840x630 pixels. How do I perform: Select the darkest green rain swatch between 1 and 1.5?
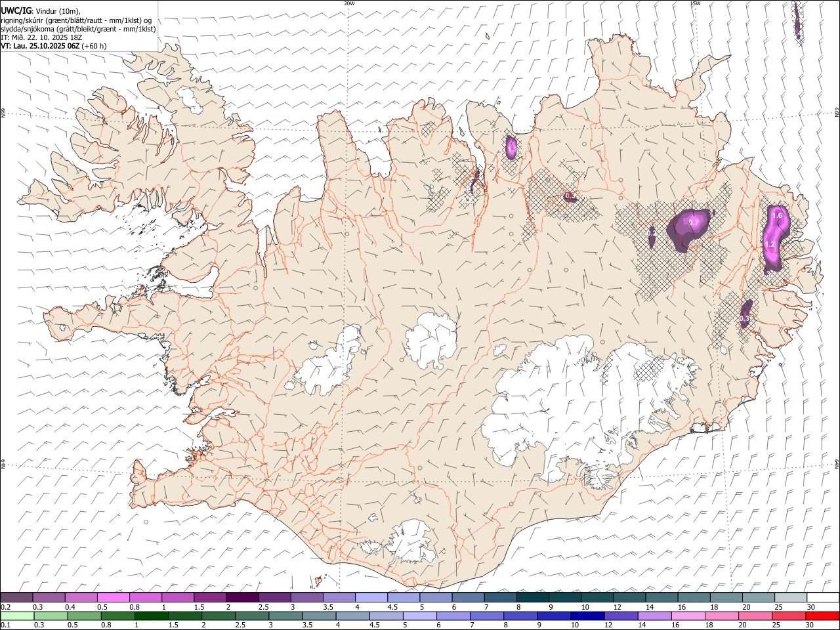click(x=152, y=616)
